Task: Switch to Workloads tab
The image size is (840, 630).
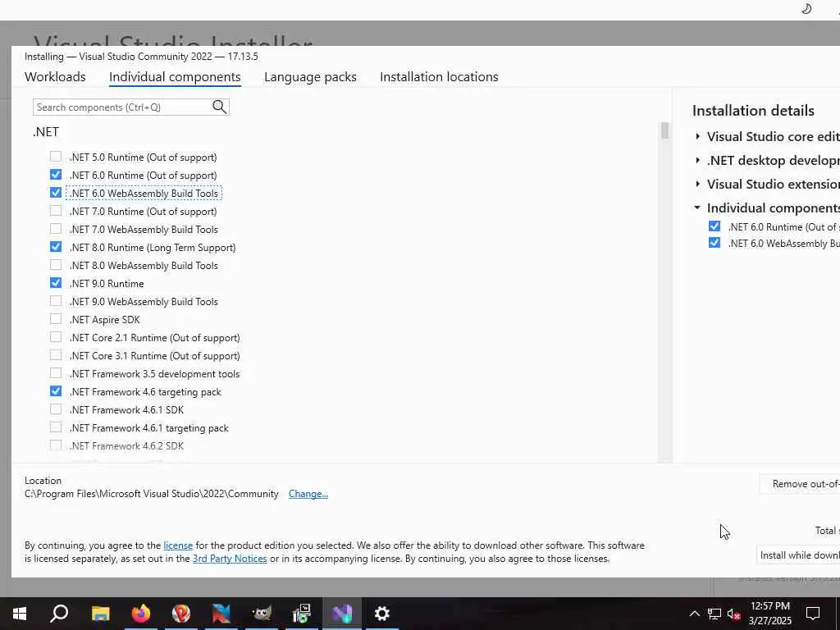Action: point(55,76)
